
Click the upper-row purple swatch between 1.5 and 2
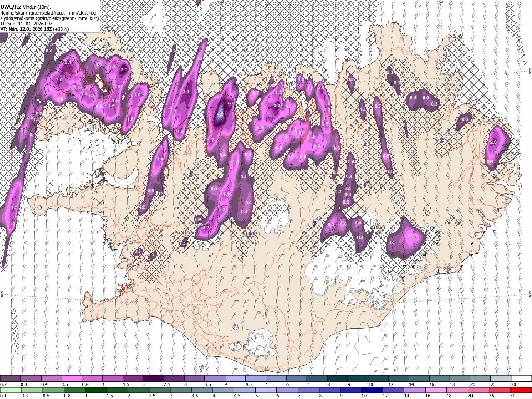point(133,379)
